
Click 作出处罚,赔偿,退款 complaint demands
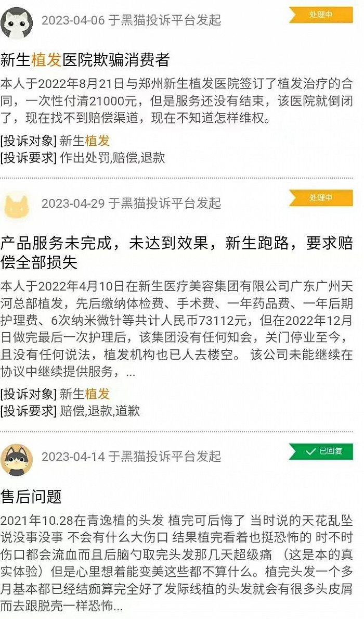112,158
